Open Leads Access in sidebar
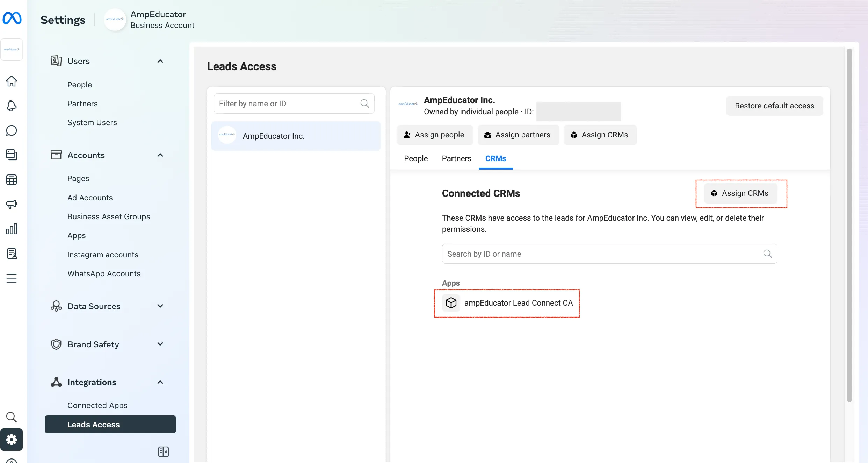This screenshot has height=463, width=868. point(110,425)
